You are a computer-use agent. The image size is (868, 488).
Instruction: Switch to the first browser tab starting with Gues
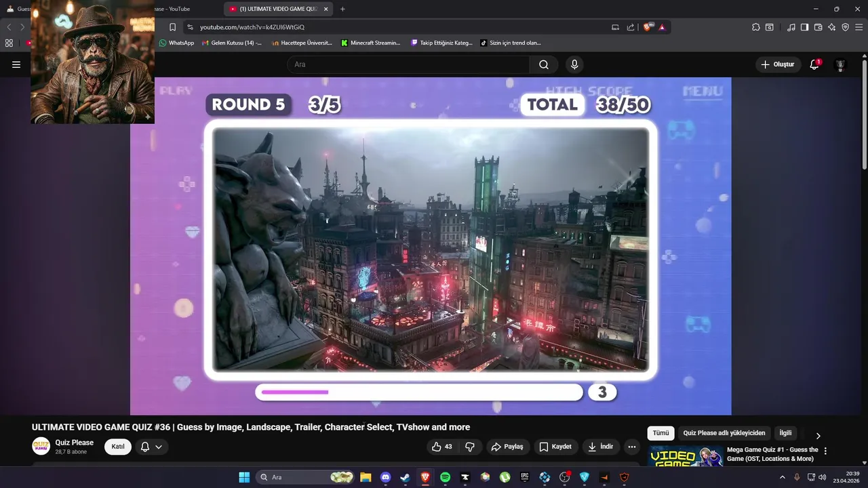(19, 9)
